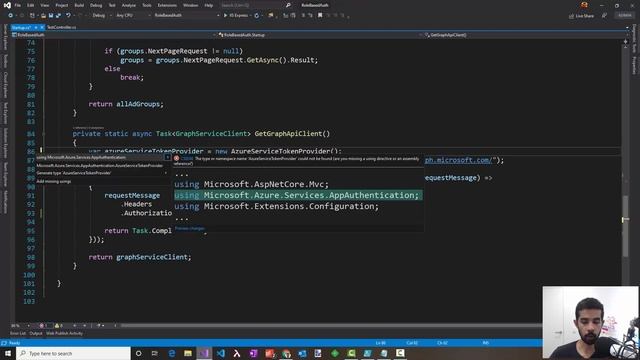Open the View menu

point(44,5)
